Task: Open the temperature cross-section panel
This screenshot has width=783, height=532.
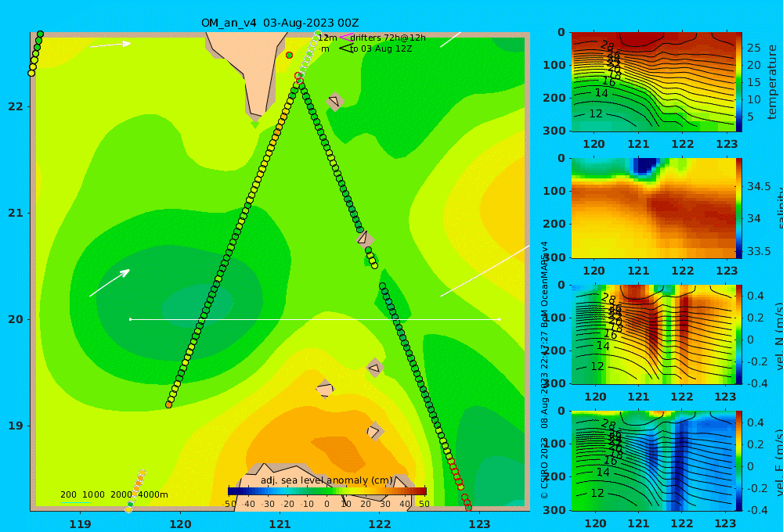Action: 653,82
